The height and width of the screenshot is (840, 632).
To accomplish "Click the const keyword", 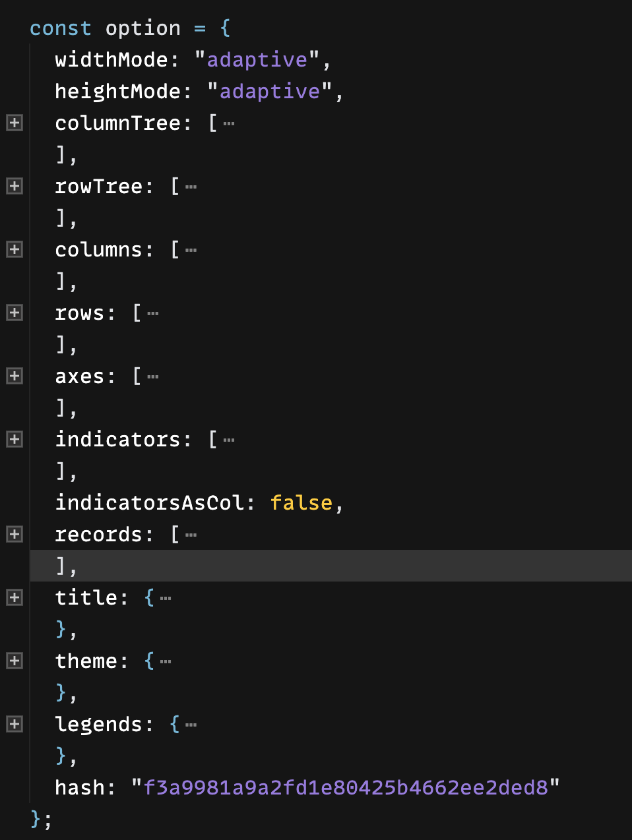I will pyautogui.click(x=60, y=28).
